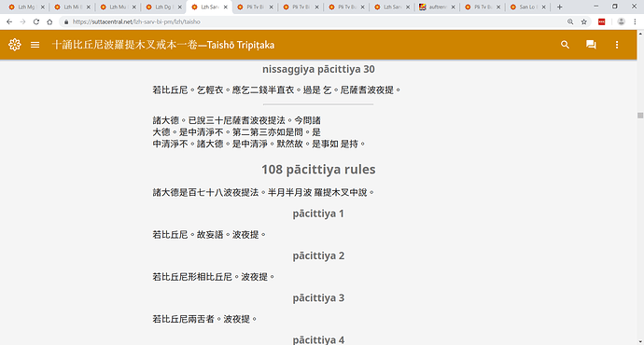Go back with browser back arrow

point(9,21)
